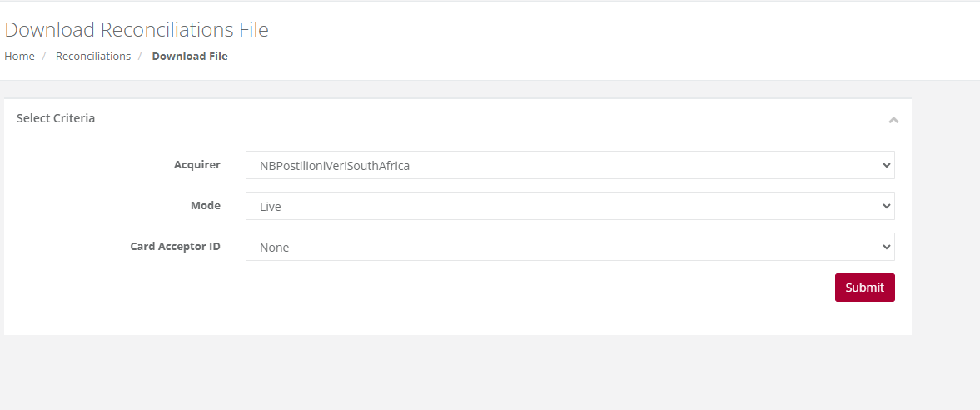This screenshot has height=410, width=980.
Task: Expand the Mode combo box
Action: (x=570, y=206)
